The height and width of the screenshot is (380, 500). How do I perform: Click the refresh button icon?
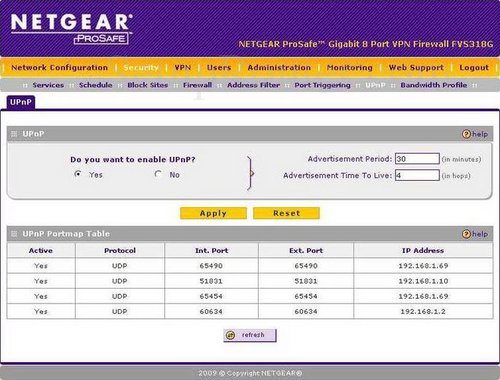[230, 335]
